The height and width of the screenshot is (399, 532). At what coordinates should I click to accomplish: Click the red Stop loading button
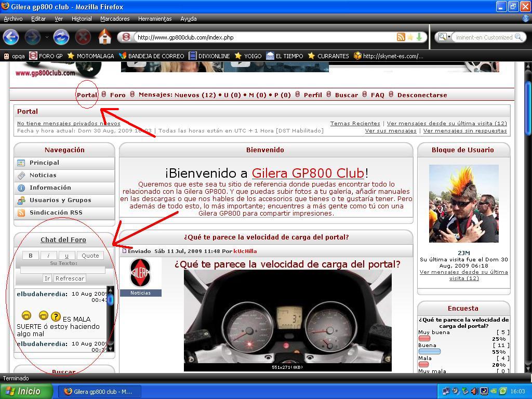83,37
